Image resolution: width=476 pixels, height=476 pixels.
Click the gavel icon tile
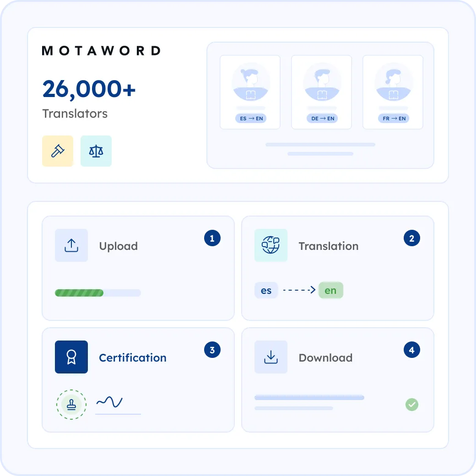pos(58,151)
